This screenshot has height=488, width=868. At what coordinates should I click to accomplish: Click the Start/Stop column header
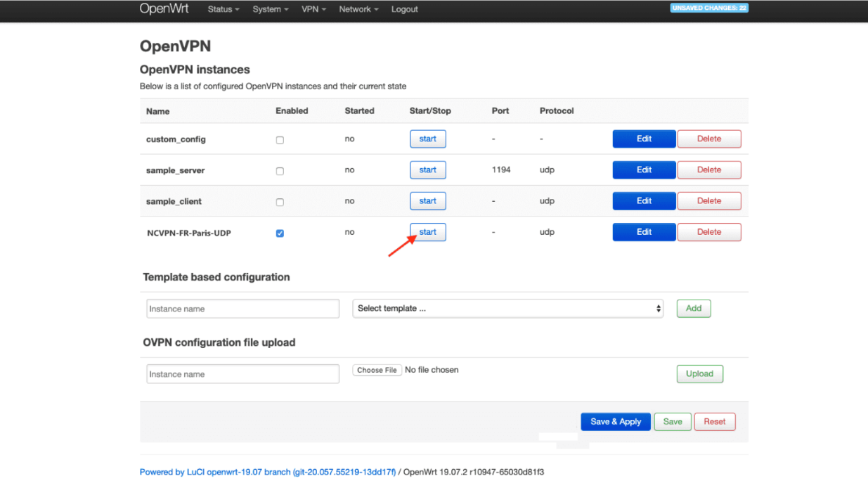430,111
